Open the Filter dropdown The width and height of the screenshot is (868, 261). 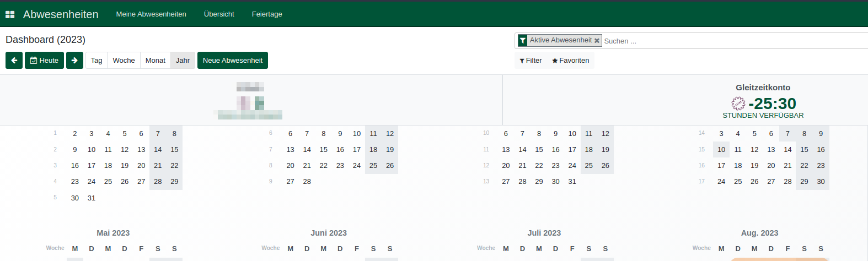coord(531,61)
